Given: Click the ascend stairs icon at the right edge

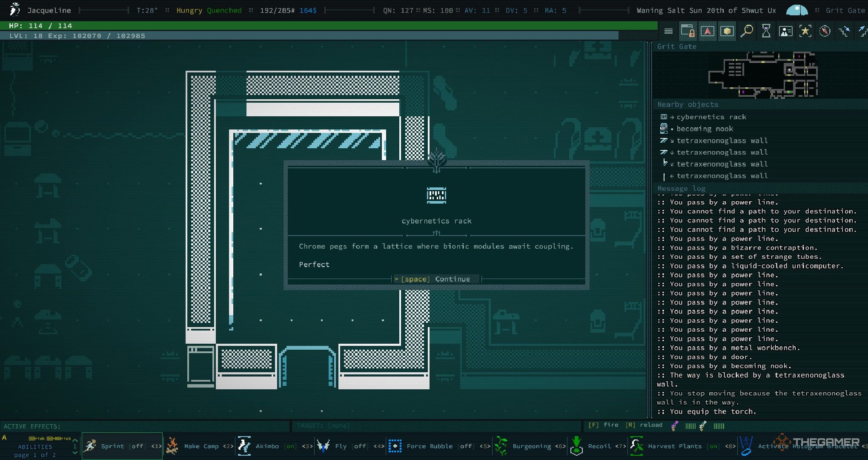Looking at the screenshot, I should pos(863,31).
